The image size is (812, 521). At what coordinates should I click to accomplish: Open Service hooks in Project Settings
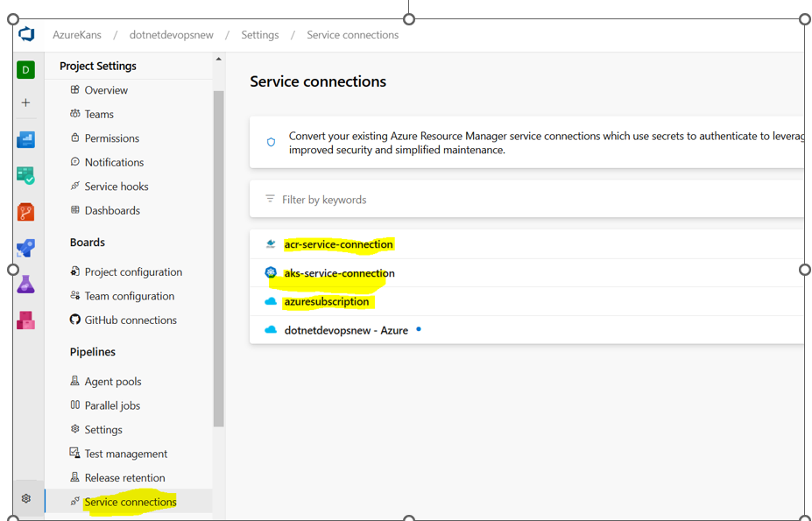coord(117,186)
